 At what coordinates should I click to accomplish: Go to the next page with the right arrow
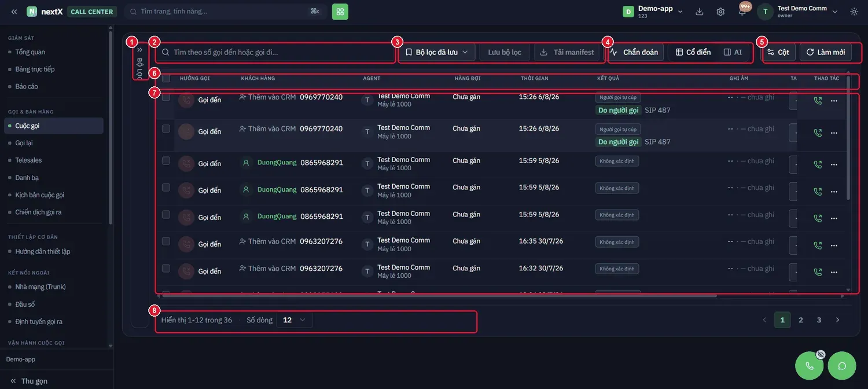(837, 320)
